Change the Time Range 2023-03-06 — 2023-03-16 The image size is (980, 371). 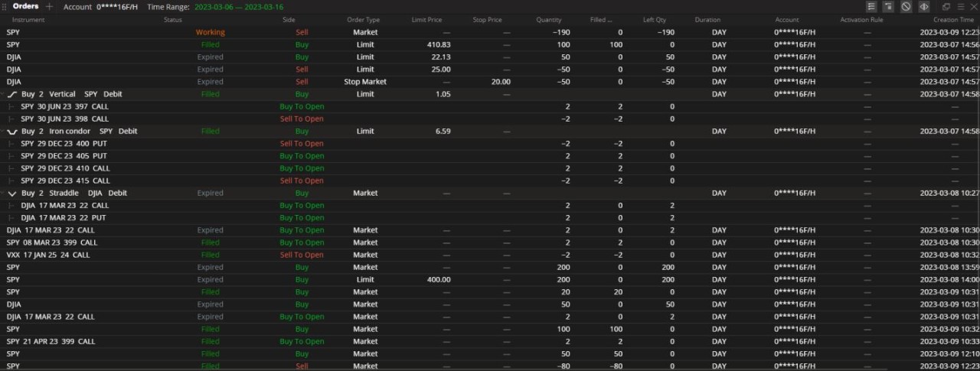click(x=238, y=6)
